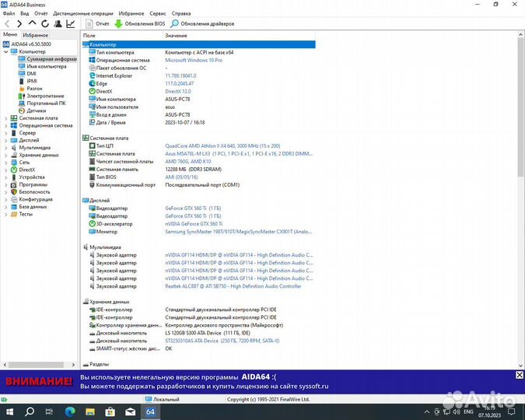This screenshot has width=525, height=420.
Task: Open the Файл menu
Action: click(x=9, y=13)
